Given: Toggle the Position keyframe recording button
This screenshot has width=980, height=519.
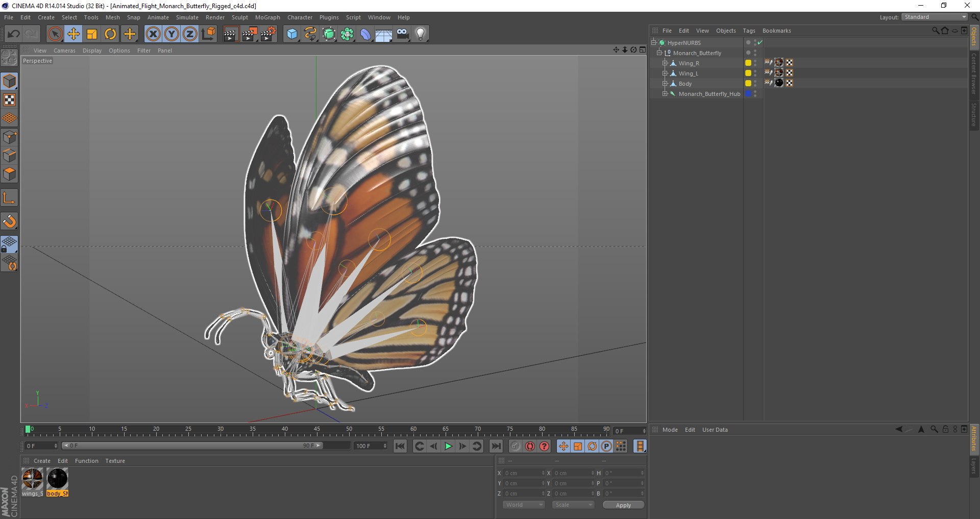Looking at the screenshot, I should (x=563, y=446).
